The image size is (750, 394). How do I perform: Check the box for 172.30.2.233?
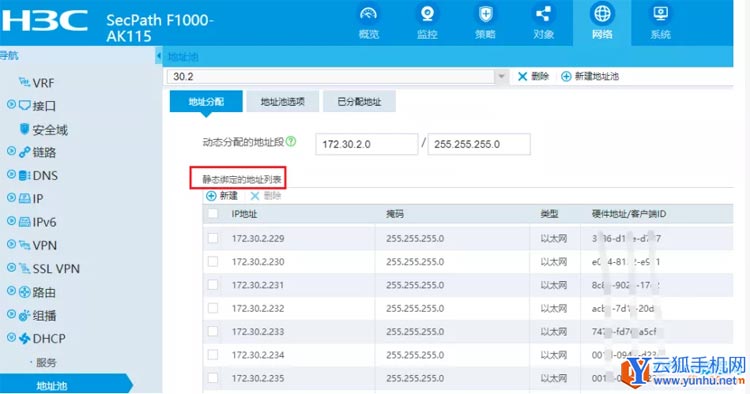coord(213,331)
